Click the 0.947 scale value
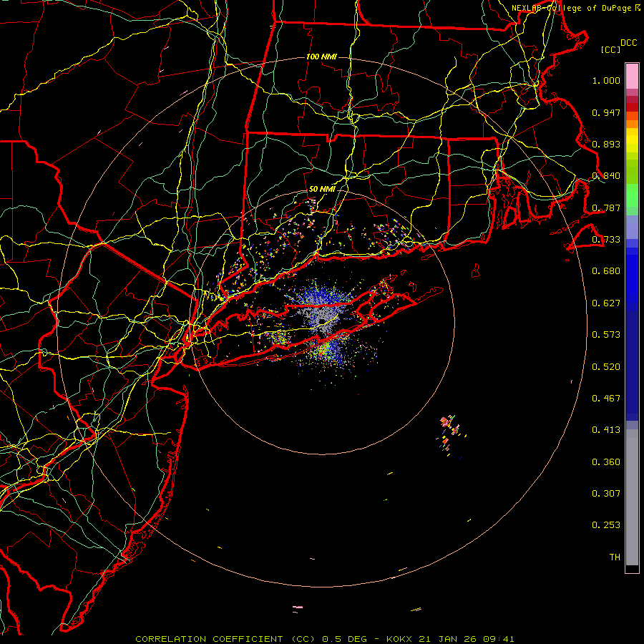644x644 pixels. point(606,113)
